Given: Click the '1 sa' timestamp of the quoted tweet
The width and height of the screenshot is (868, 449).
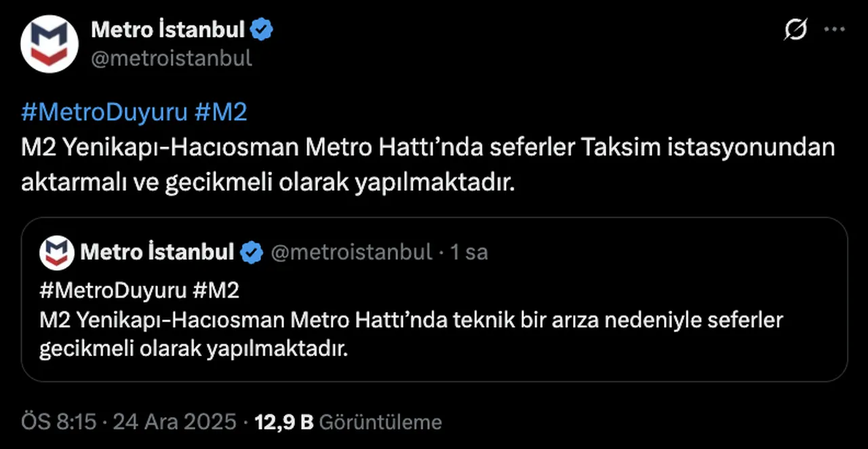Looking at the screenshot, I should (470, 252).
